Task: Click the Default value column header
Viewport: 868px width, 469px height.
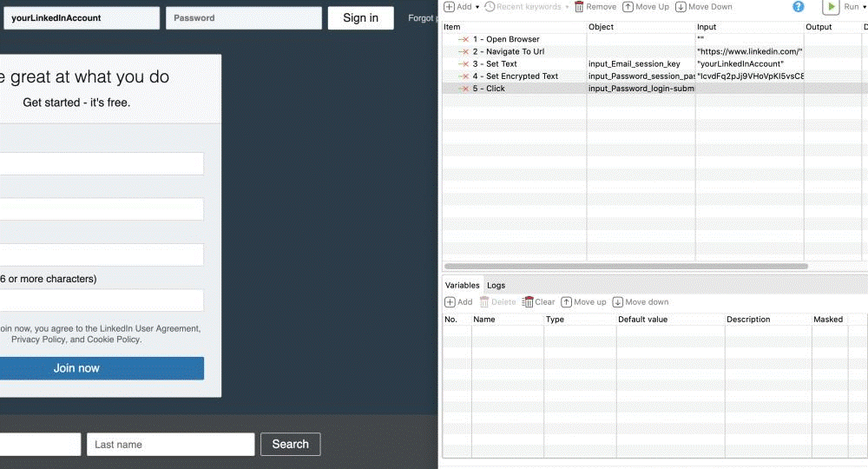Action: click(x=642, y=320)
